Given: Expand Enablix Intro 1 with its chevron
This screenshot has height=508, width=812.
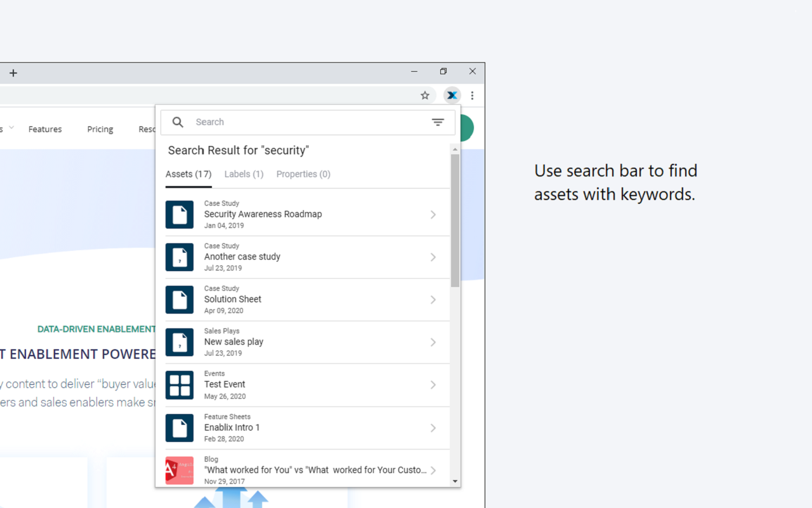Looking at the screenshot, I should tap(433, 428).
